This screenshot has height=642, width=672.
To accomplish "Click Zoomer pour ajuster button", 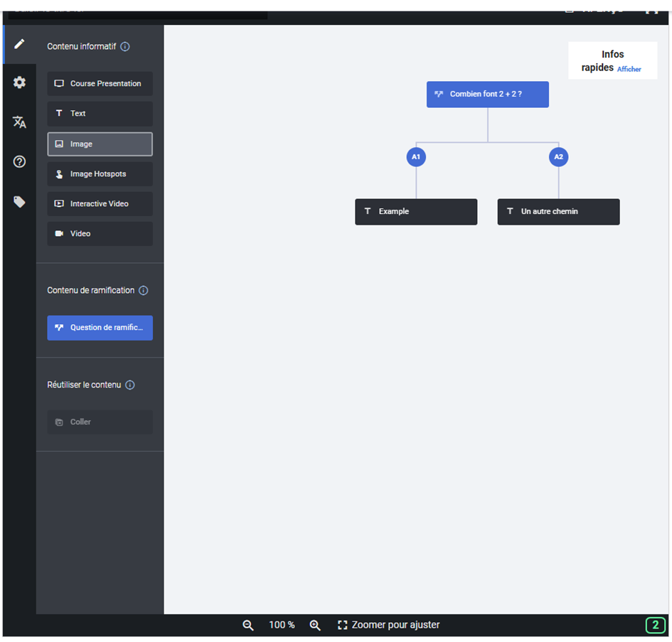I will 388,625.
